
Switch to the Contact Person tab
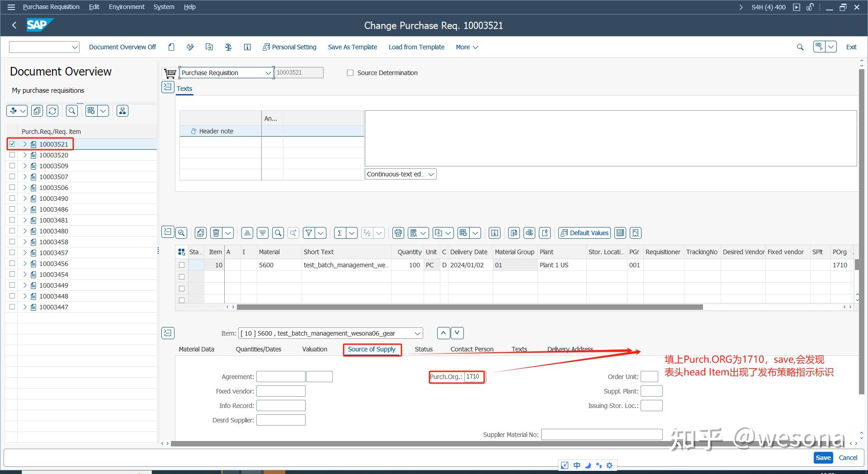click(472, 349)
